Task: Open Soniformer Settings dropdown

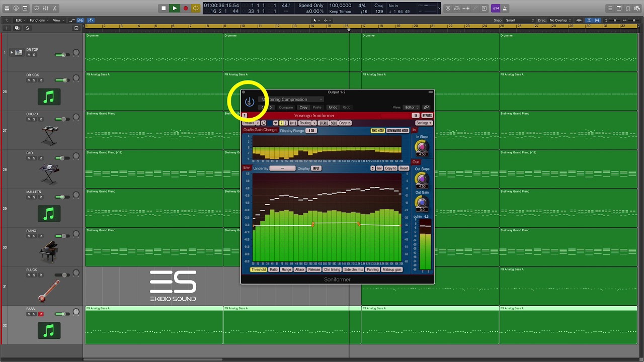Action: click(423, 123)
